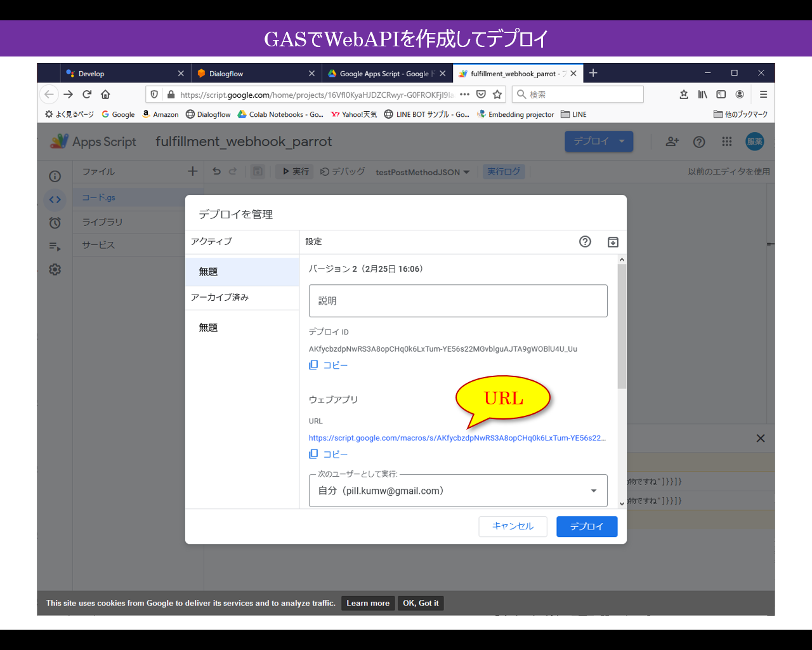The height and width of the screenshot is (650, 812).
Task: Click the 実行 run button
Action: pos(295,171)
